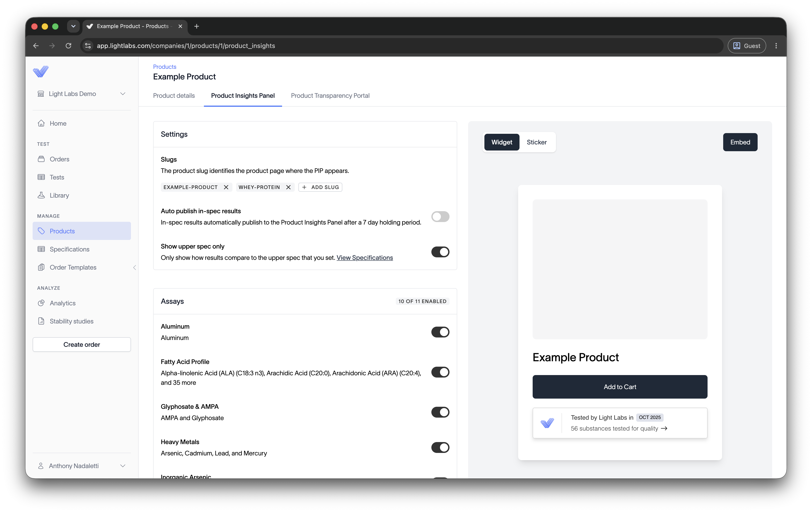
Task: Disable the Show upper spec only toggle
Action: click(440, 252)
